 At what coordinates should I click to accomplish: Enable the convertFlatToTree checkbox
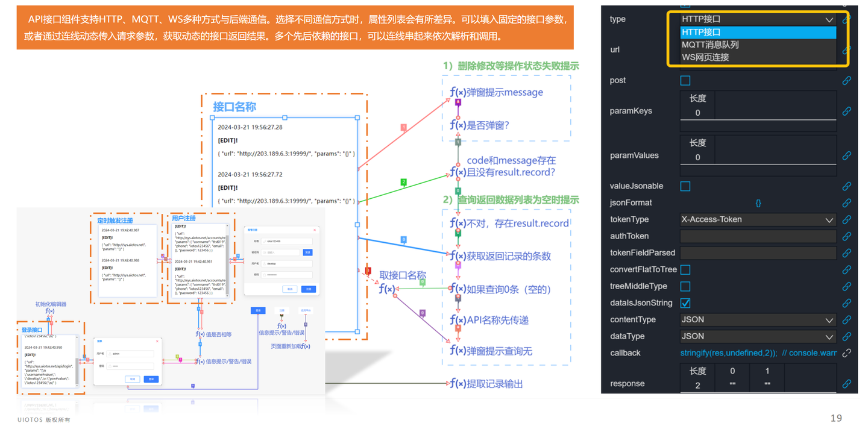[685, 270]
